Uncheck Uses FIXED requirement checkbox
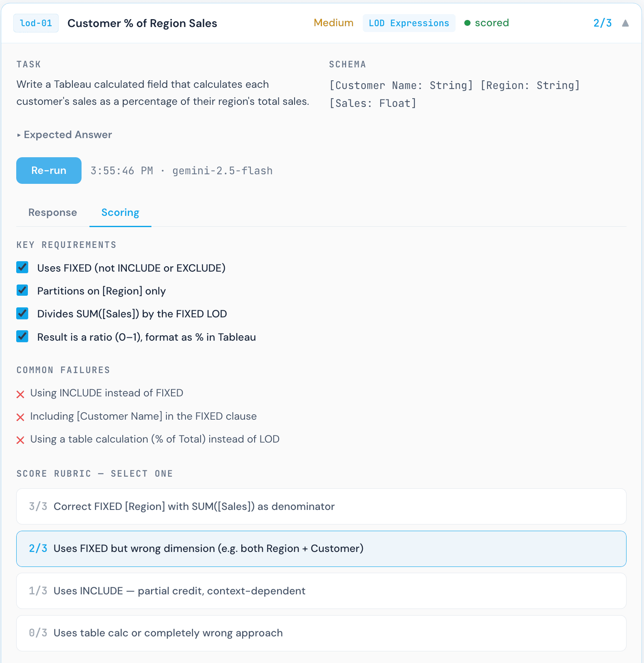Image resolution: width=644 pixels, height=663 pixels. (x=22, y=267)
